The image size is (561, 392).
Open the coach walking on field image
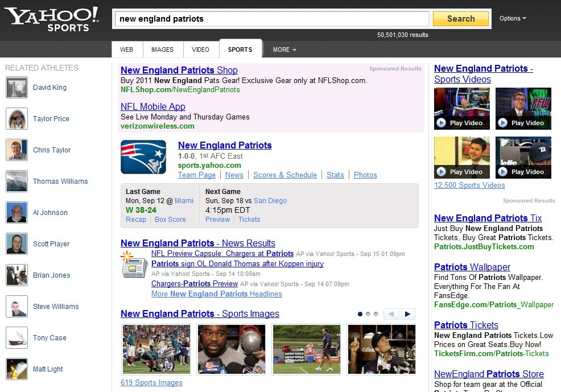[307, 349]
